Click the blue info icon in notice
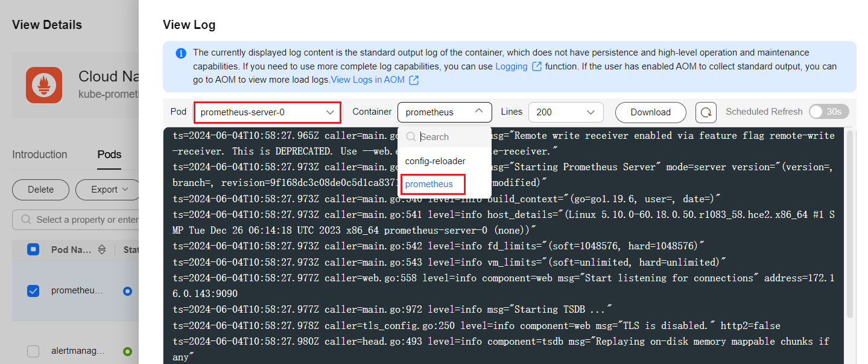This screenshot has height=364, width=868. tap(181, 53)
